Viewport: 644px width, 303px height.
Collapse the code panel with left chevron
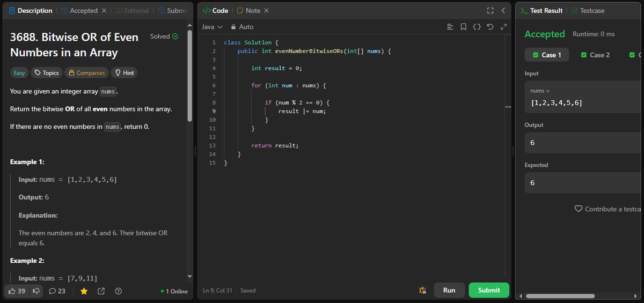503,11
